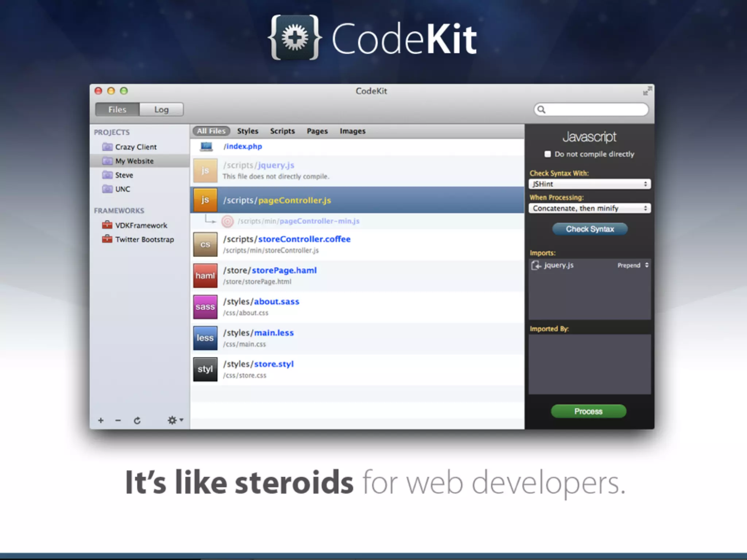
Task: Switch to the Files view
Action: 117,110
